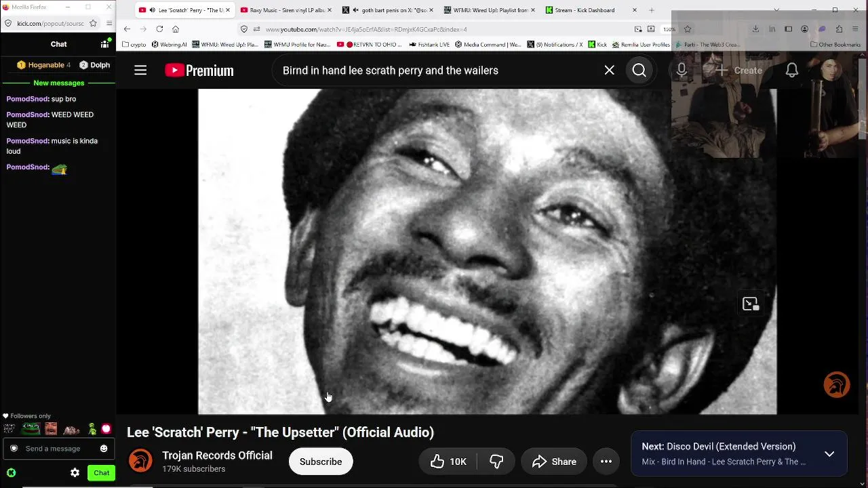The height and width of the screenshot is (488, 868).
Task: Open the Fishtank LIVE bookmark
Action: click(x=429, y=45)
